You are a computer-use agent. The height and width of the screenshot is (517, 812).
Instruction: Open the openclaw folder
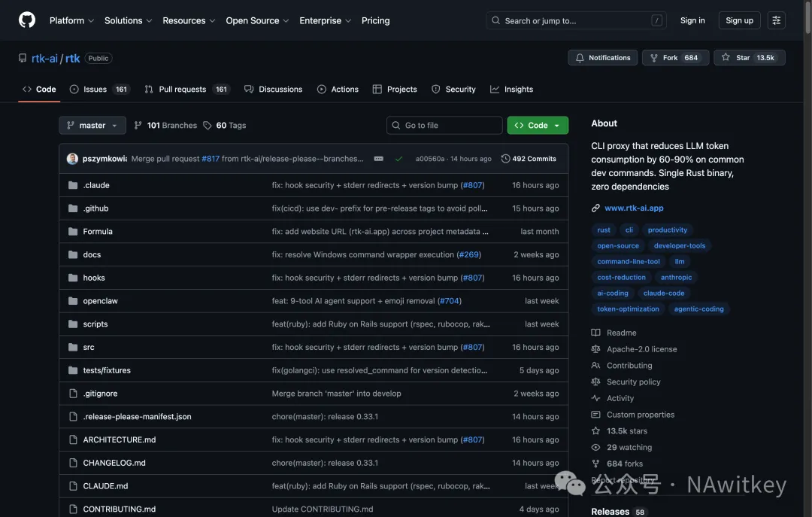101,301
